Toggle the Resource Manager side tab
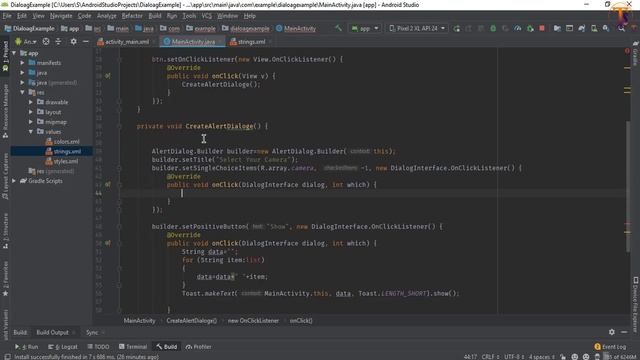 point(5,111)
